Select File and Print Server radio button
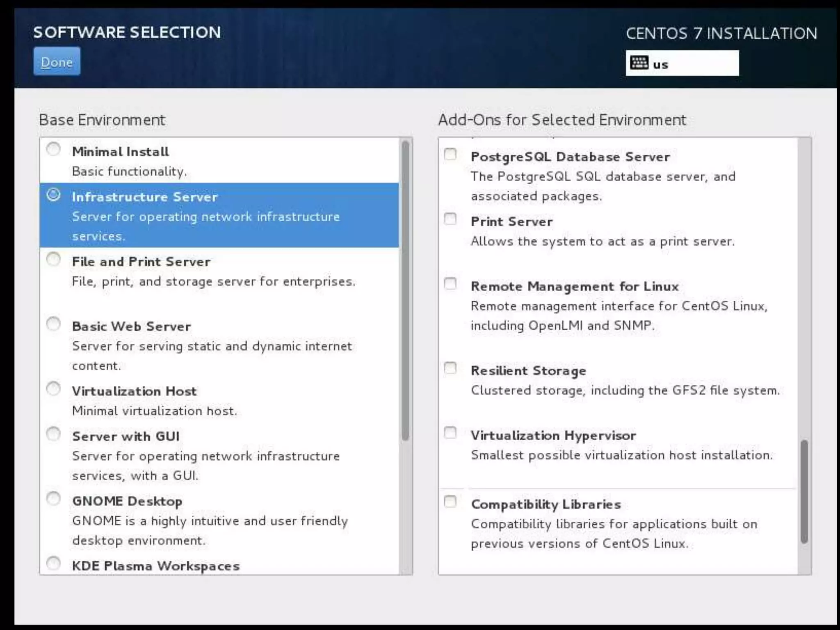 click(53, 259)
